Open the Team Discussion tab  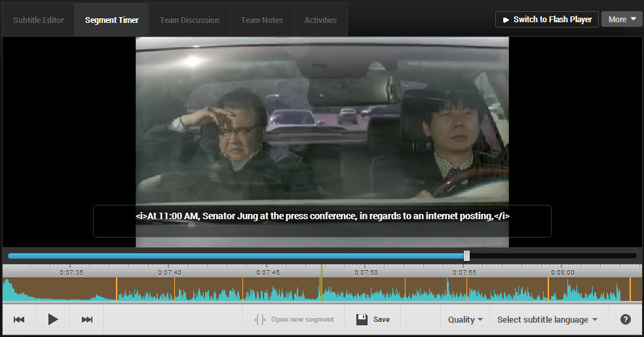pyautogui.click(x=189, y=20)
